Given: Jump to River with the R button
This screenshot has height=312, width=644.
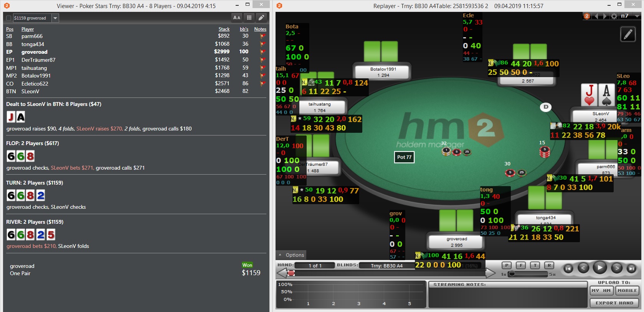Looking at the screenshot, I should pyautogui.click(x=549, y=265).
